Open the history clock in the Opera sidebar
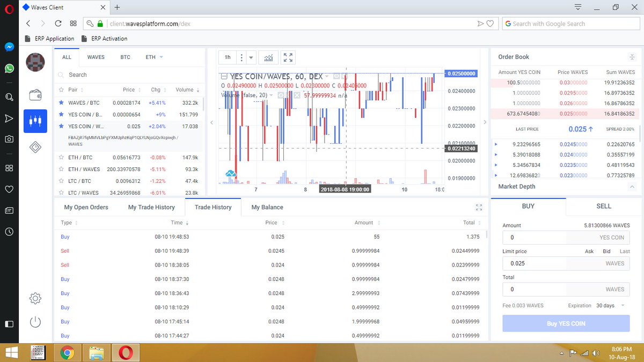 pos(9,232)
